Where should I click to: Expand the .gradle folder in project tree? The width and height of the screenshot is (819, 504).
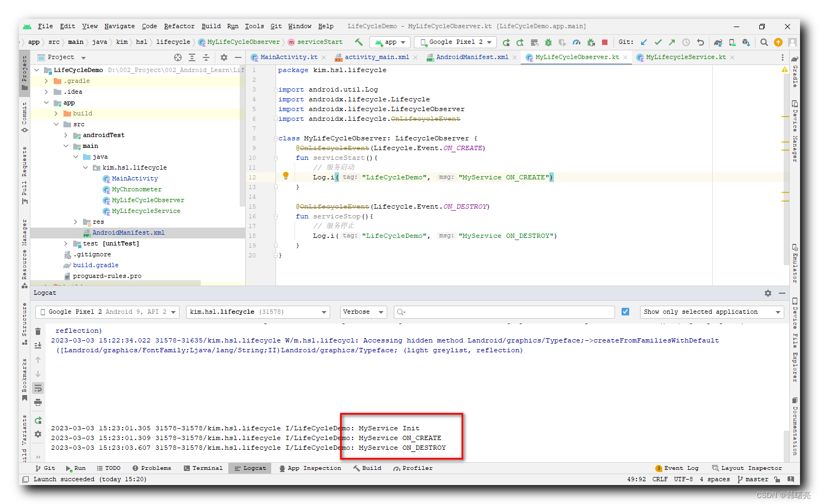pyautogui.click(x=46, y=81)
